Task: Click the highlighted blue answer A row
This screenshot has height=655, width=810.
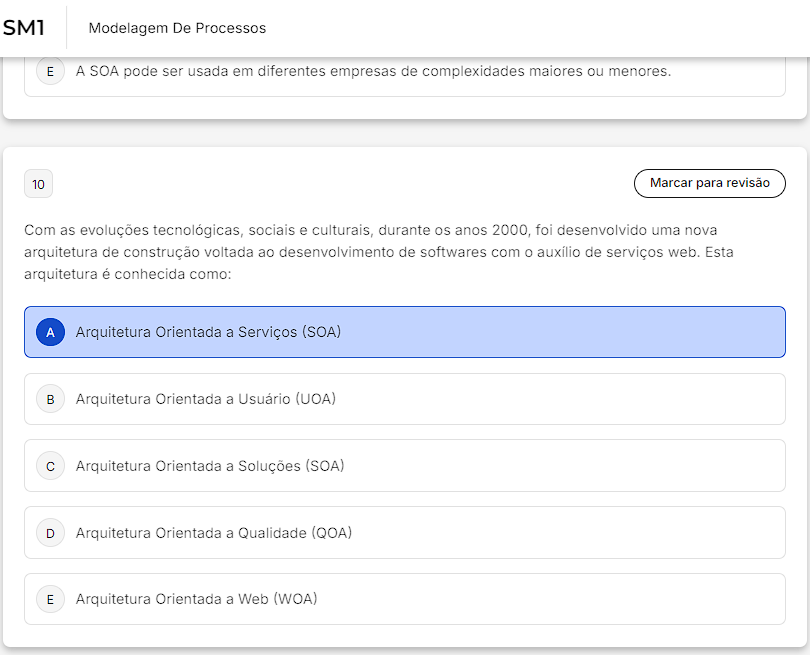Action: [x=405, y=332]
